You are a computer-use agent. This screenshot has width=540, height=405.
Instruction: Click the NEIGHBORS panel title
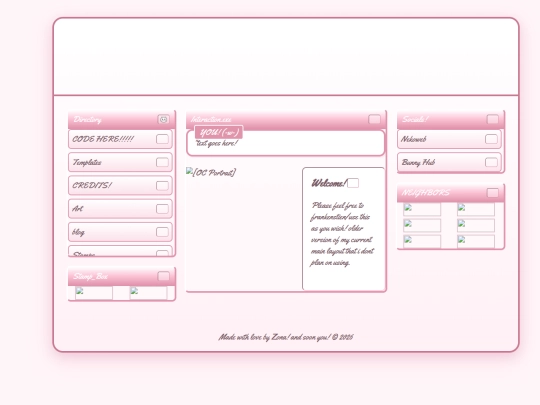pos(426,193)
